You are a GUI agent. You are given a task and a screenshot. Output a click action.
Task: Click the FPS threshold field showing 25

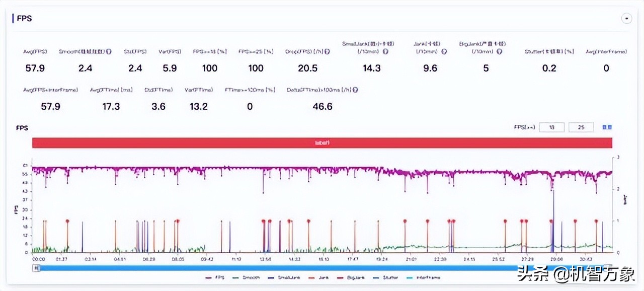581,127
